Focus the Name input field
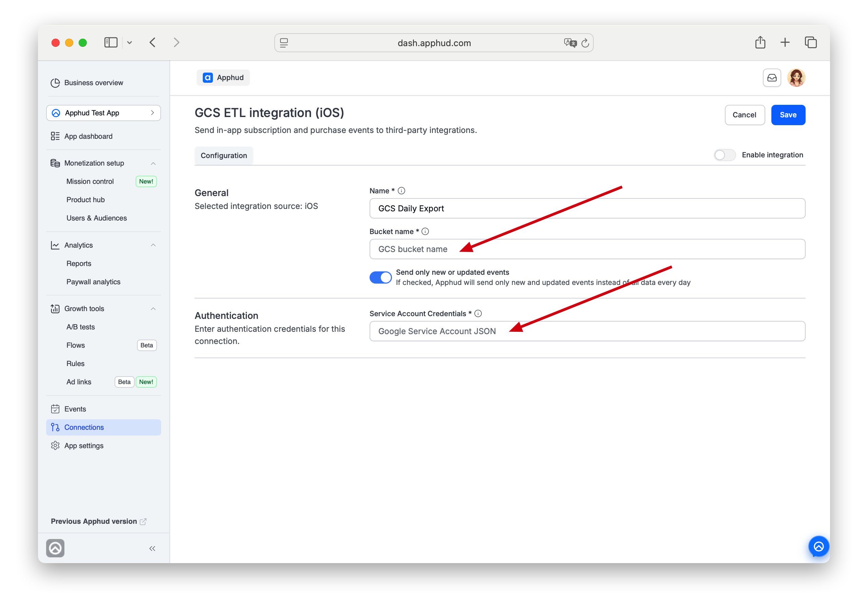This screenshot has height=614, width=868. click(587, 208)
